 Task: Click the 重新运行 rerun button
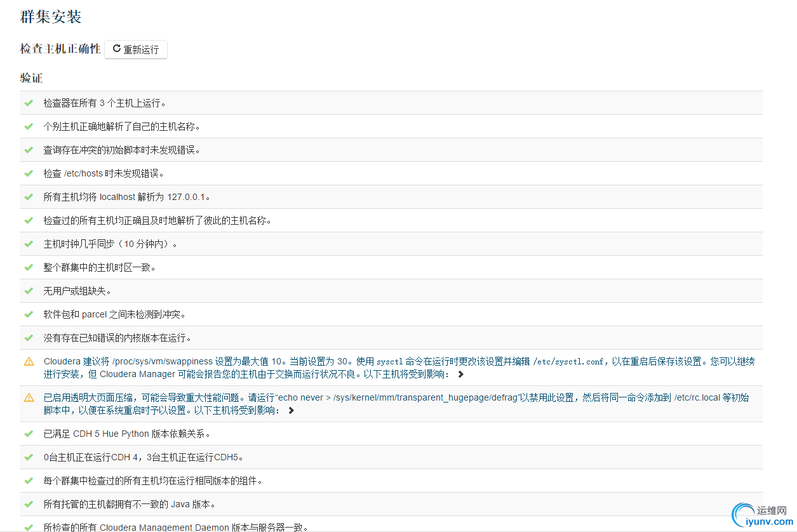[136, 50]
